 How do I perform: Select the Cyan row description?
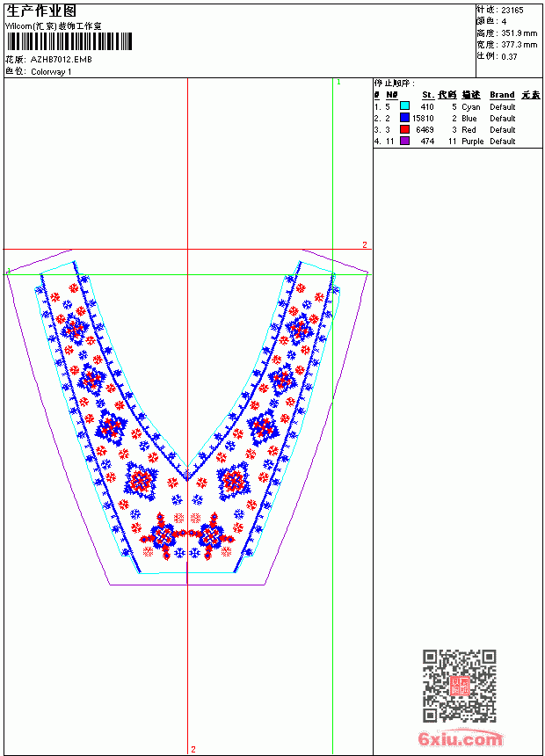[471, 107]
